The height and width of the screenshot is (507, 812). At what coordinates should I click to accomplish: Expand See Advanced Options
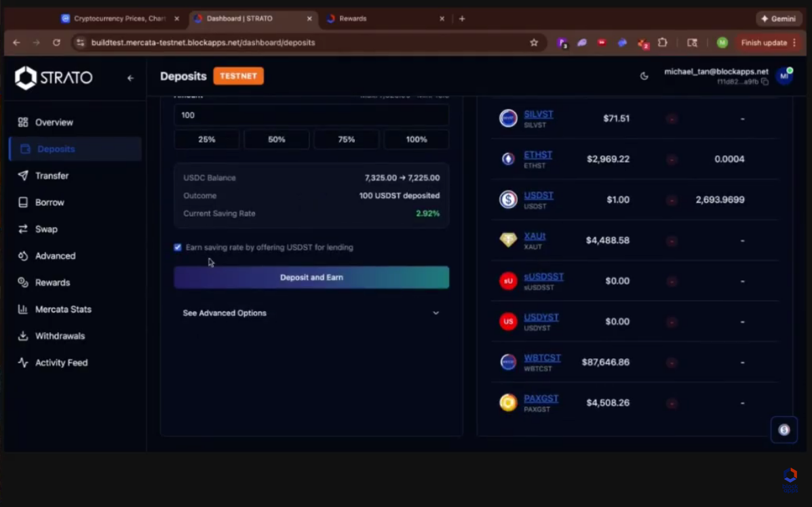tap(311, 313)
